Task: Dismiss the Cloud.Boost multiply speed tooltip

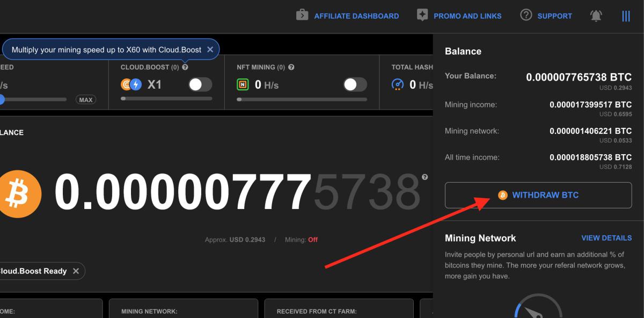Action: tap(210, 49)
